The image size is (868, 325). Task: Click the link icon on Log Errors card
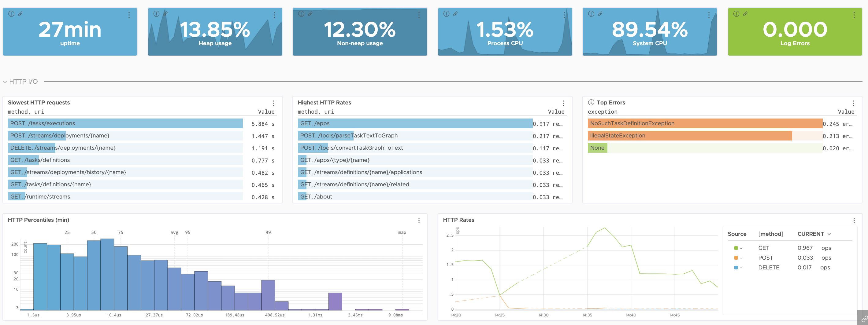(x=745, y=14)
